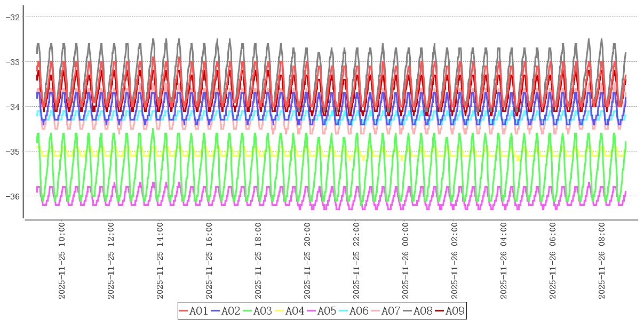The image size is (644, 320).
Task: Click the yellow line swatch beside A04
Action: pos(280,311)
